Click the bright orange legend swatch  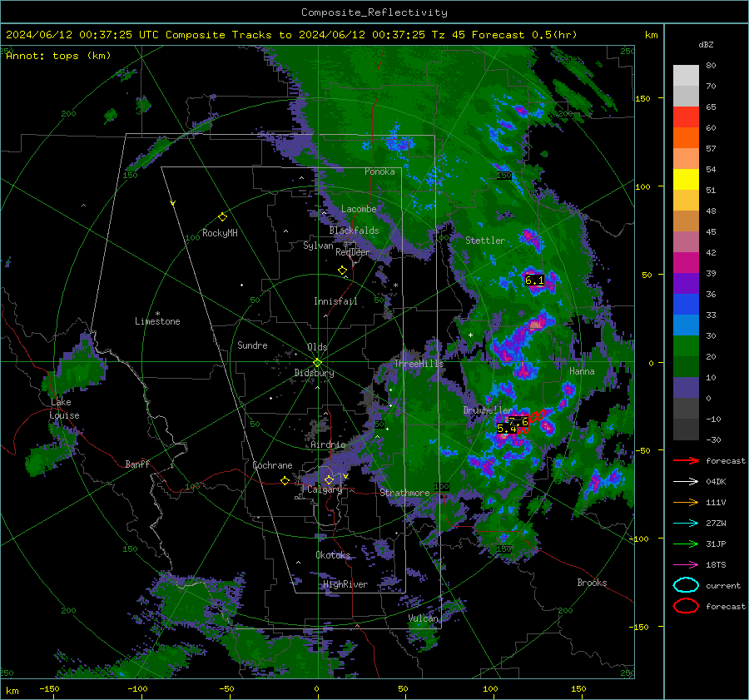click(686, 138)
